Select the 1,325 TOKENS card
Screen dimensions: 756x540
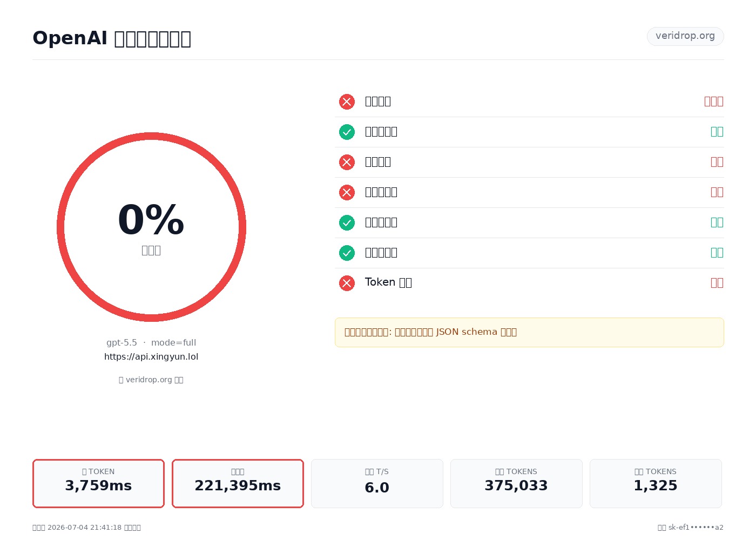point(656,483)
